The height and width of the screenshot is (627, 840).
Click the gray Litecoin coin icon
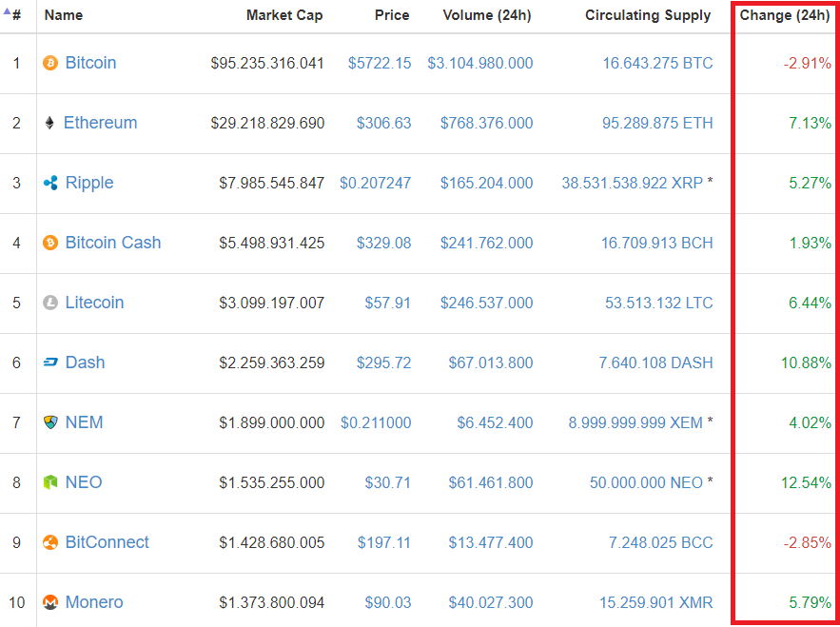tap(50, 304)
